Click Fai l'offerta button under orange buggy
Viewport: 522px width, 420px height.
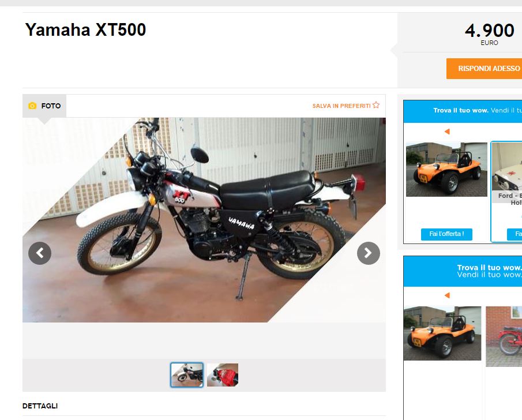446,234
